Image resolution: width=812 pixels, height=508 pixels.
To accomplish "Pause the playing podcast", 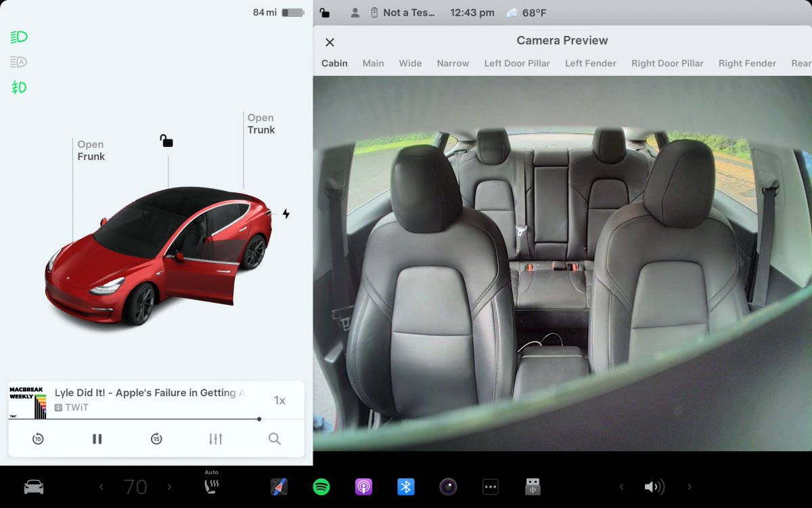I will point(97,439).
